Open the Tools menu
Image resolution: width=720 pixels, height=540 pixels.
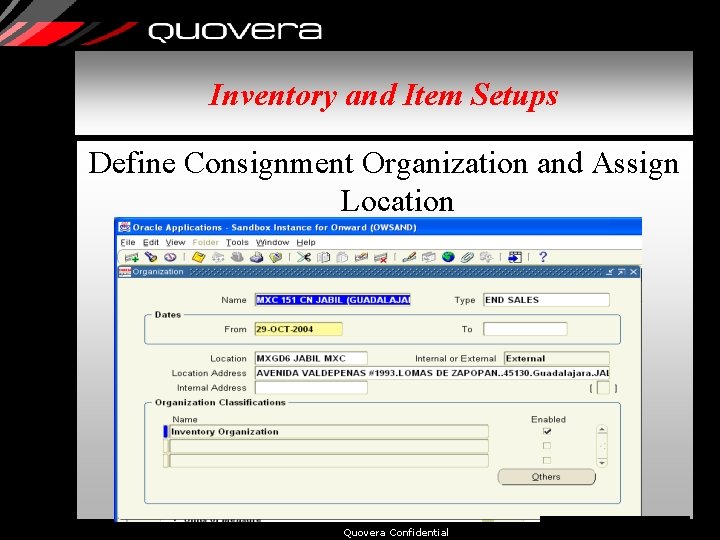point(237,242)
